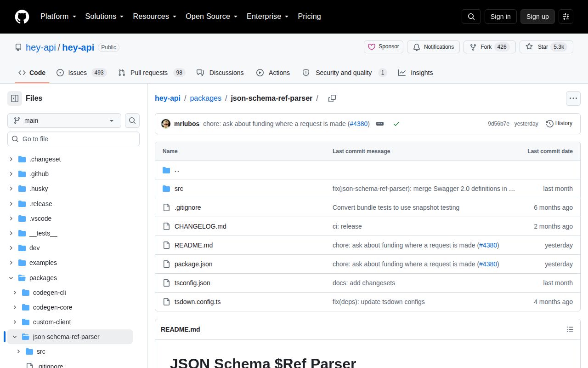Open the Solutions menu
Viewport: 588px width, 368px height.
coord(105,17)
